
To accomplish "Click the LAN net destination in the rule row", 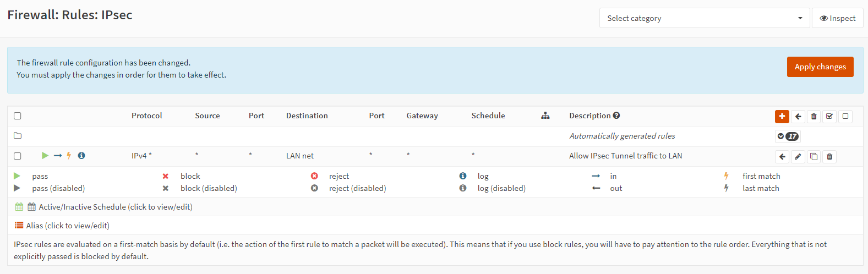I will [x=300, y=156].
